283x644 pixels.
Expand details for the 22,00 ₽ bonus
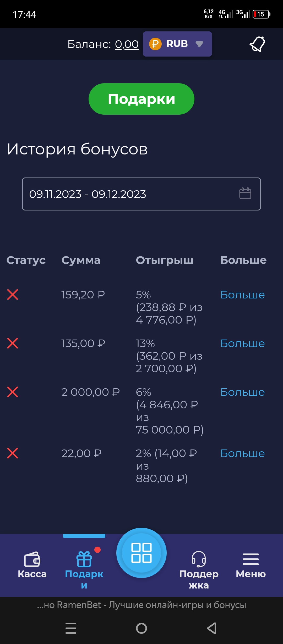pyautogui.click(x=242, y=453)
